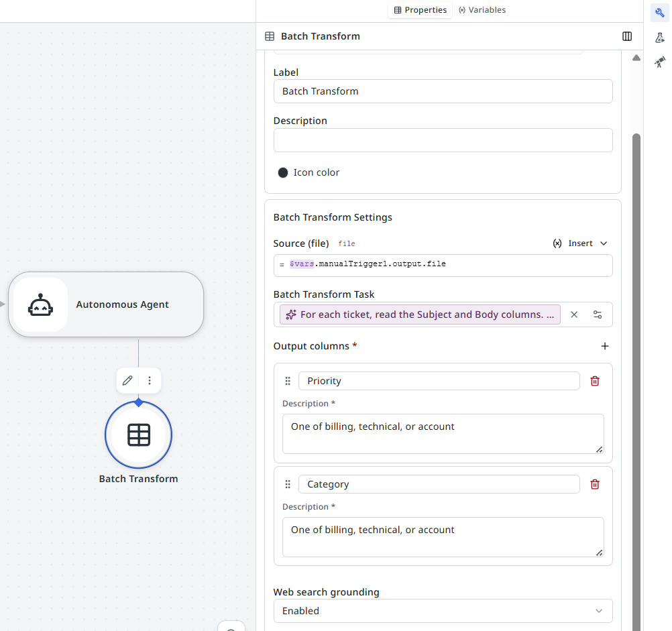
Task: Click the Batch Transform table header icon
Action: coord(270,36)
